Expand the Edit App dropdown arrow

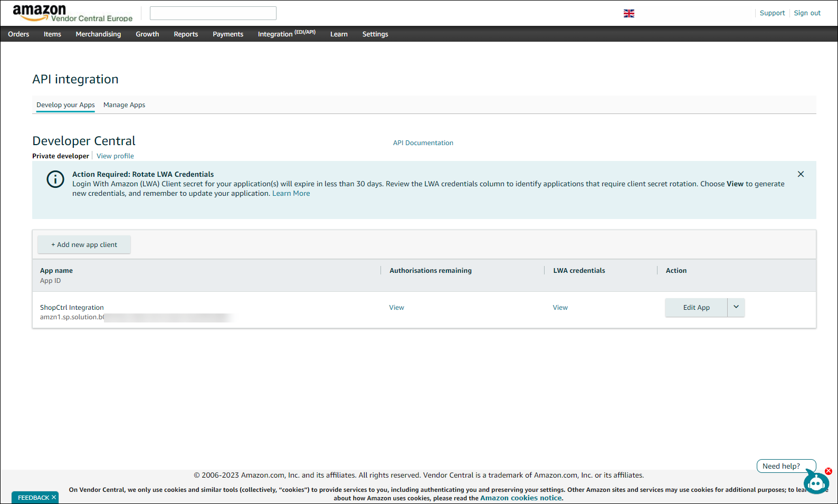[x=736, y=307]
